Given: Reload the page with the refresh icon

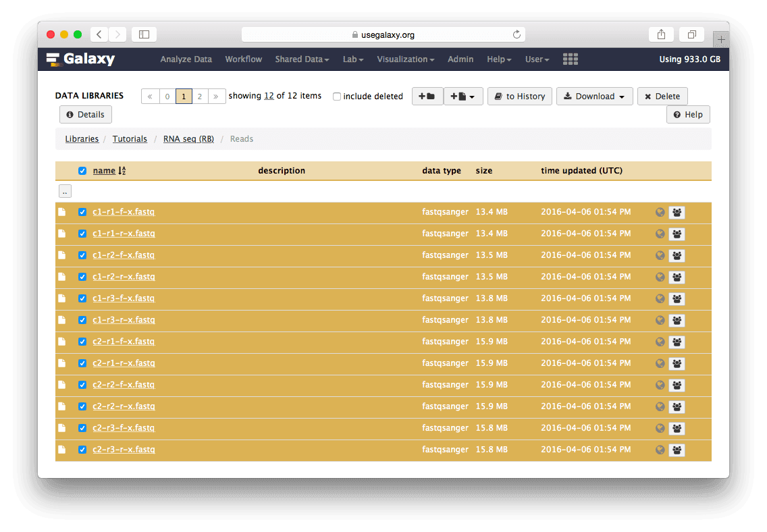Looking at the screenshot, I should pos(517,34).
